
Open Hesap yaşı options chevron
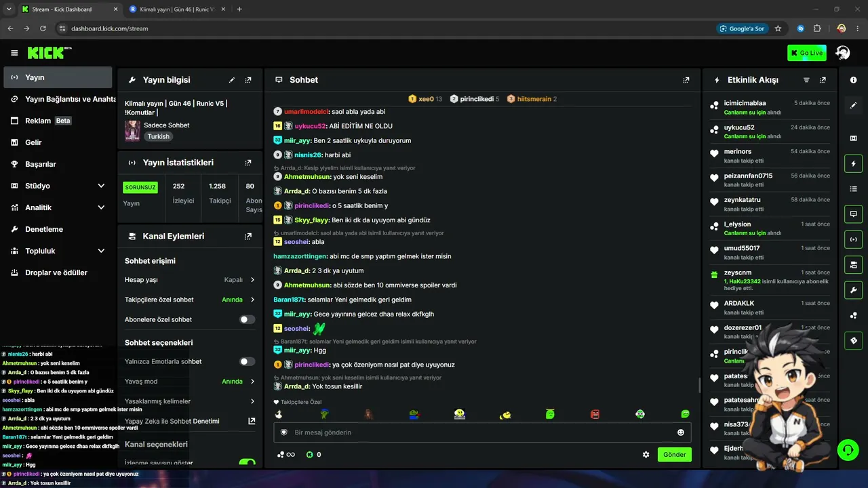click(x=252, y=280)
